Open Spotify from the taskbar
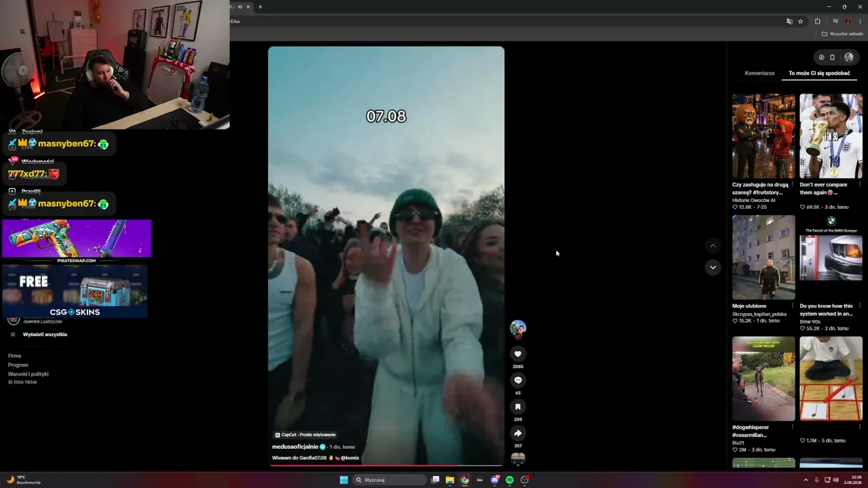Viewport: 868px width, 488px height. click(x=510, y=480)
